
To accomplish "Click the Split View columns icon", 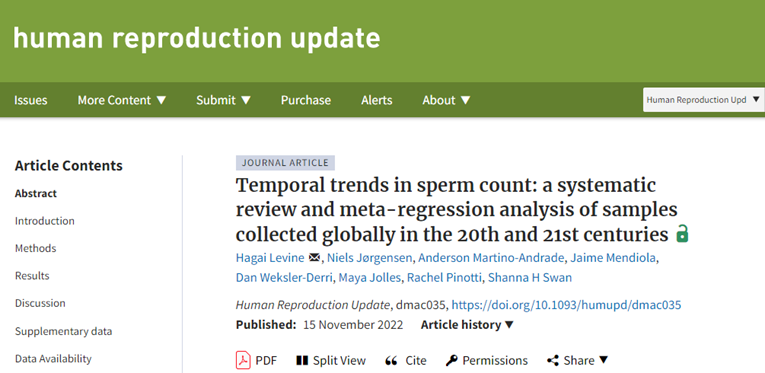I will [302, 360].
